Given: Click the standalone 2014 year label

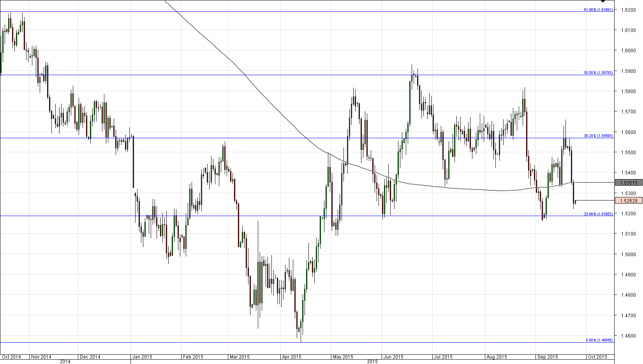Looking at the screenshot, I should coord(65,362).
